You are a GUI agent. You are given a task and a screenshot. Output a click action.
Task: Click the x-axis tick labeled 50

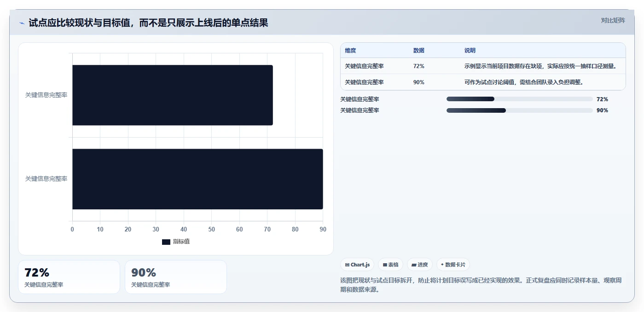click(212, 229)
